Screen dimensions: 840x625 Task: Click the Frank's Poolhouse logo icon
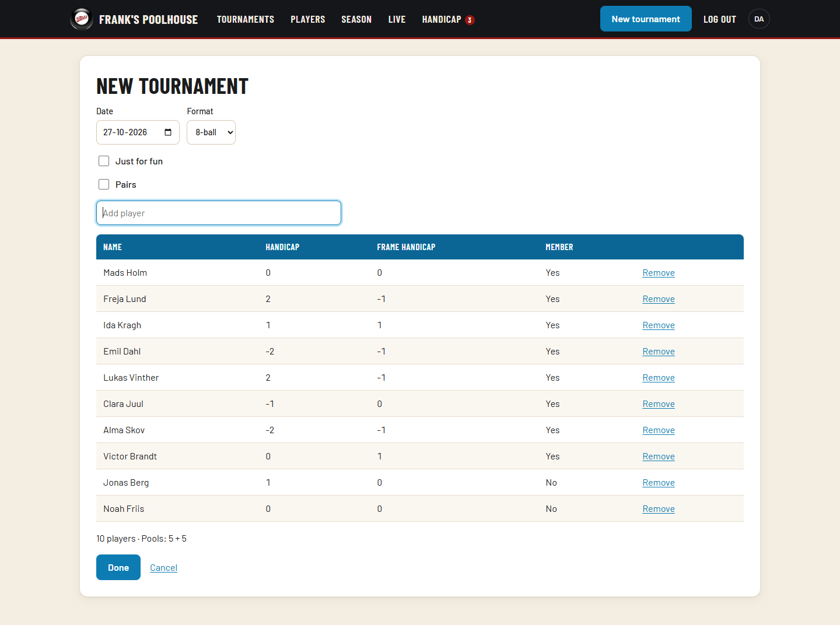pyautogui.click(x=82, y=19)
